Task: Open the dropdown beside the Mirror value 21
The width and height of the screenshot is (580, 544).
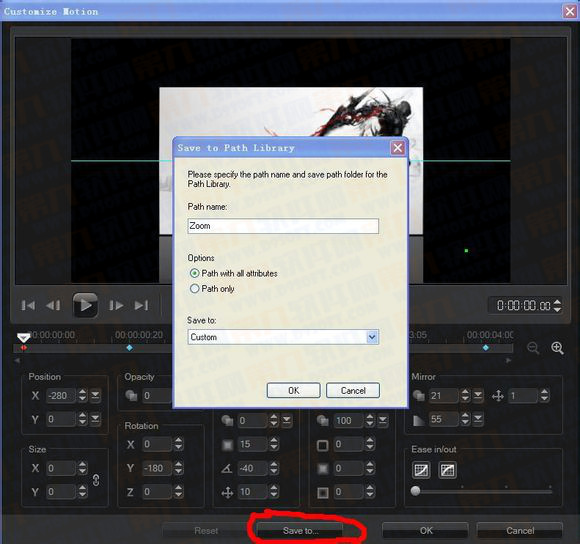Action: (x=478, y=396)
